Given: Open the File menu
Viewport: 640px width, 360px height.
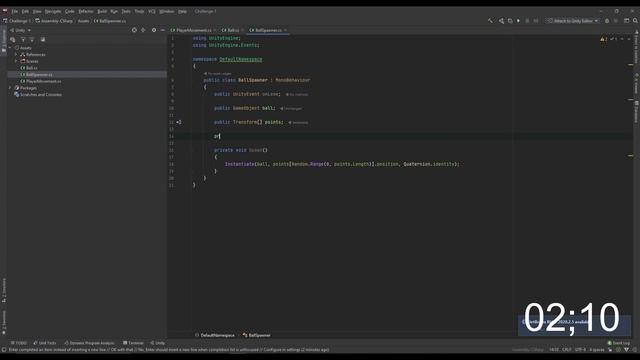Looking at the screenshot, I should (15, 11).
